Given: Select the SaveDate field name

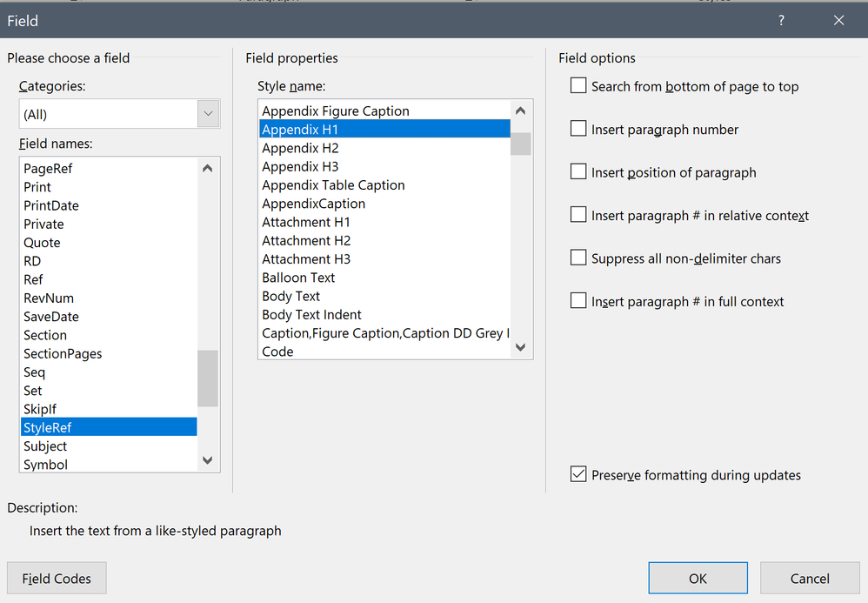Looking at the screenshot, I should pyautogui.click(x=51, y=317).
